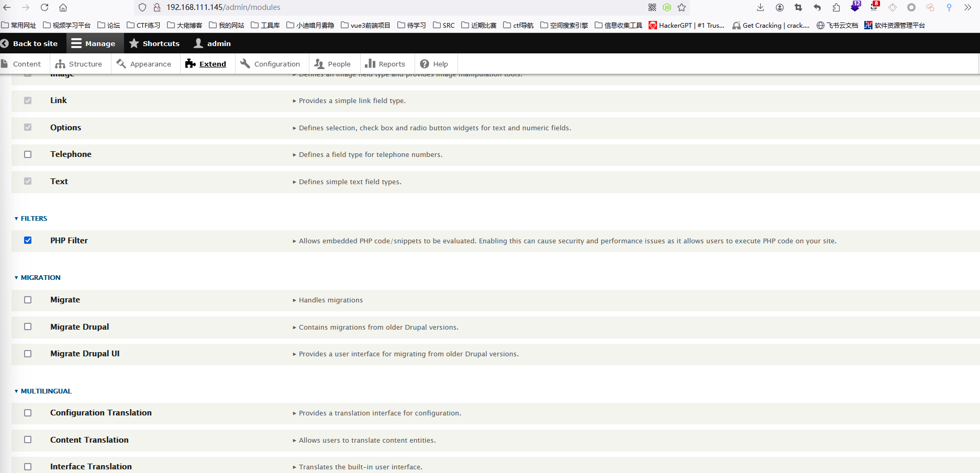Collapse the FILTERS module group
Image resolution: width=980 pixels, height=473 pixels.
coord(34,219)
